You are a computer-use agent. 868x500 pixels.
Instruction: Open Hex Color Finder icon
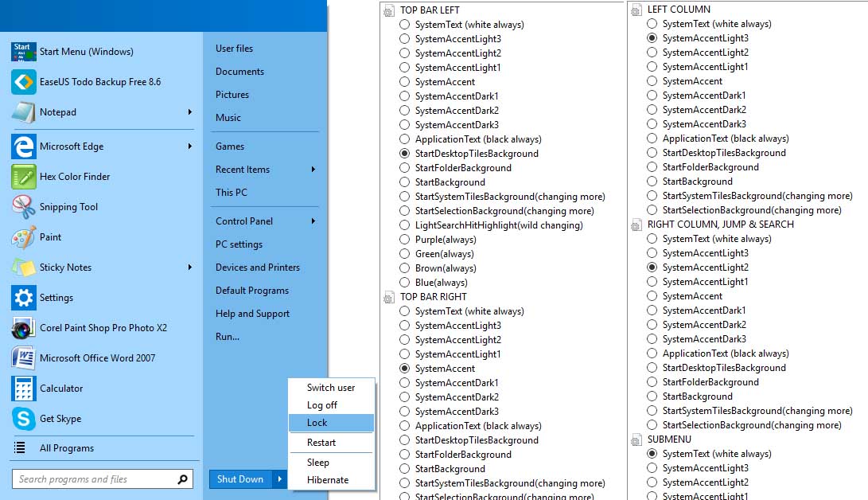click(x=24, y=177)
